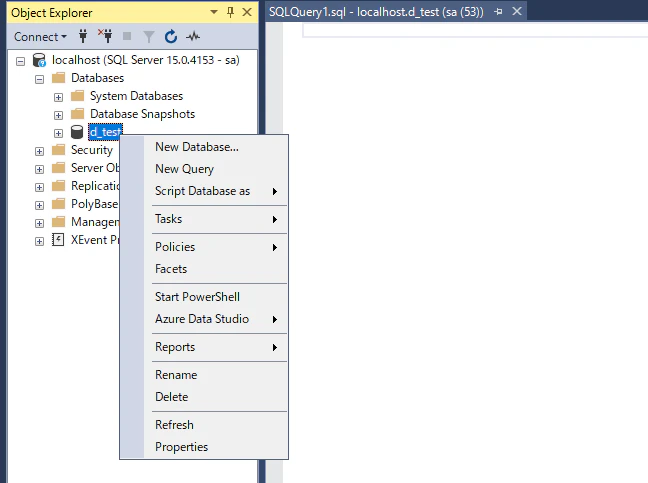648x483 pixels.
Task: Click the Database Snapshots folder icon
Action: coord(77,114)
